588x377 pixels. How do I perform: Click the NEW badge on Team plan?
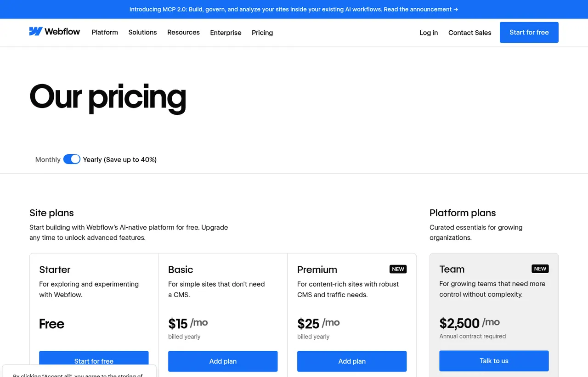pyautogui.click(x=540, y=269)
